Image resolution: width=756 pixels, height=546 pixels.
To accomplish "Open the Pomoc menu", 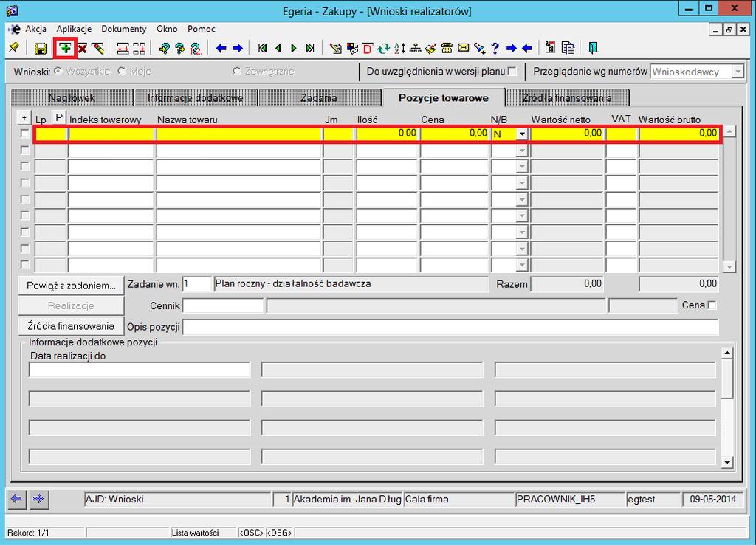I will point(202,29).
